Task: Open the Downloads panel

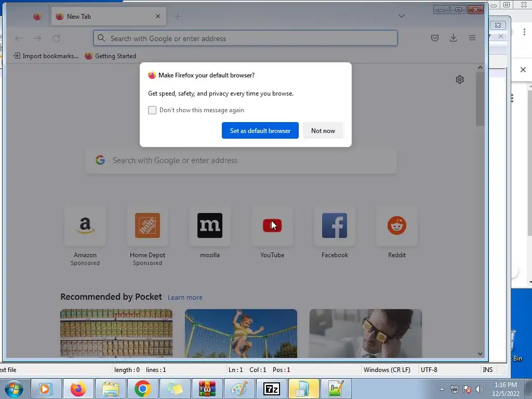Action: point(453,38)
